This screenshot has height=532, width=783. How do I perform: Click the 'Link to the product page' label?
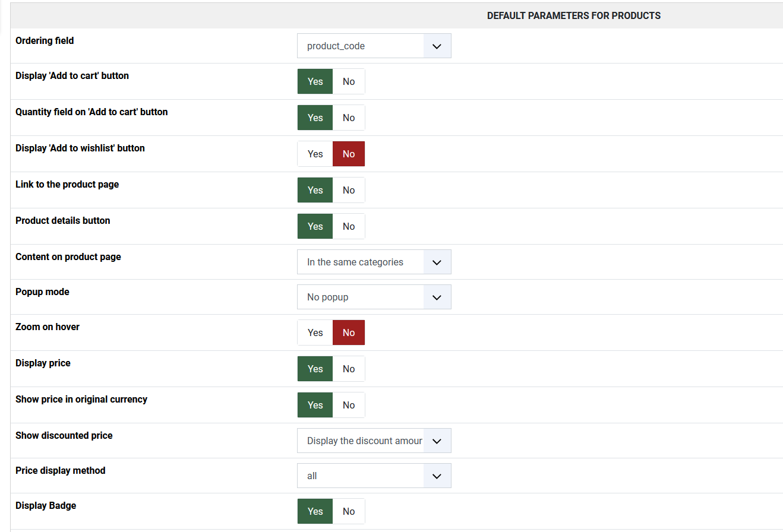pos(67,184)
